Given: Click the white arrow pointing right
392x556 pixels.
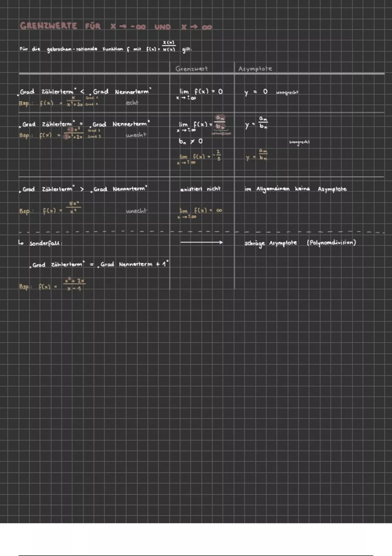Looking at the screenshot, I should (201, 242).
